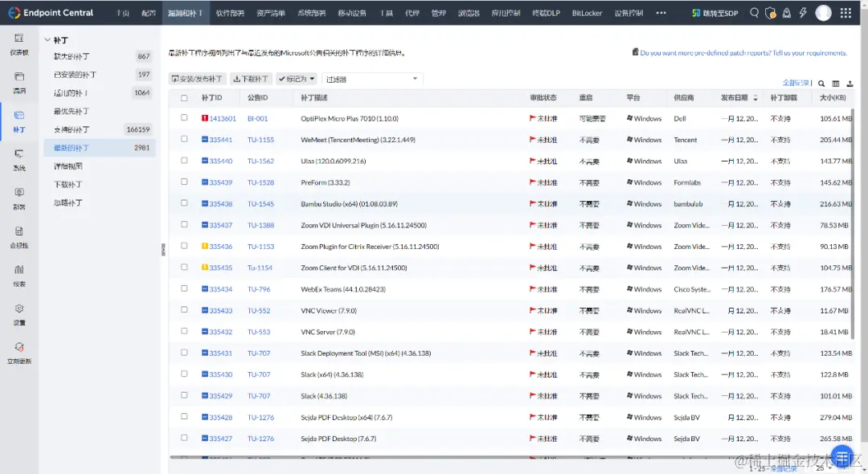Click the 立即更新 sidebar icon
This screenshot has width=868, height=474.
click(x=18, y=347)
